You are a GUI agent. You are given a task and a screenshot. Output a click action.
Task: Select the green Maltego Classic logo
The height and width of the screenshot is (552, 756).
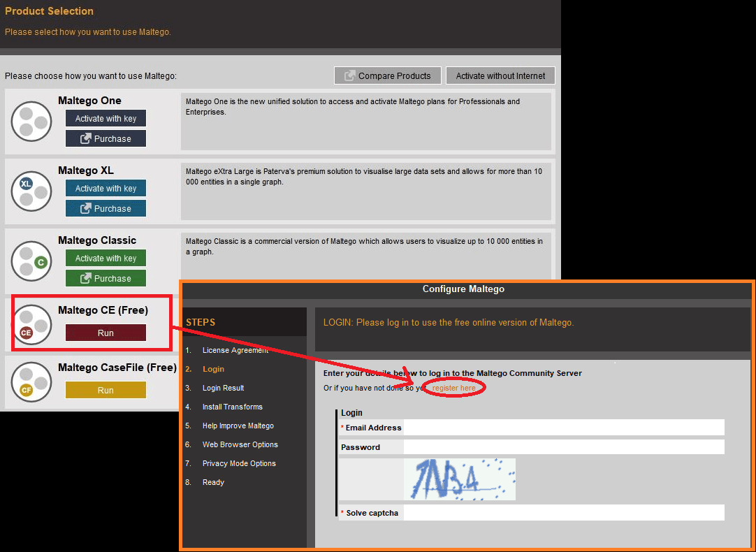tap(31, 261)
